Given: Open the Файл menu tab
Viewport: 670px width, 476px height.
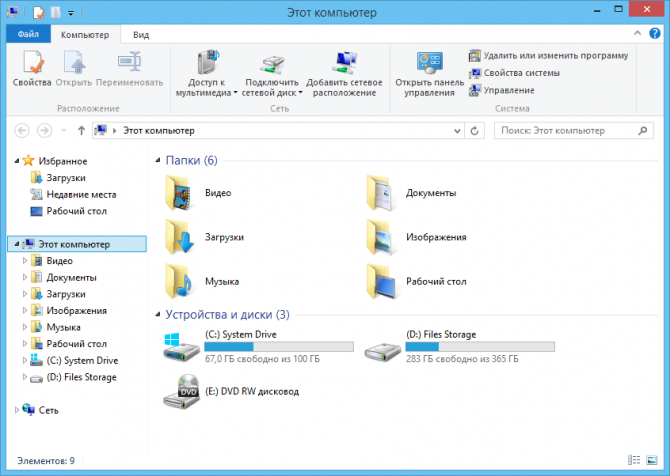Looking at the screenshot, I should click(x=28, y=34).
